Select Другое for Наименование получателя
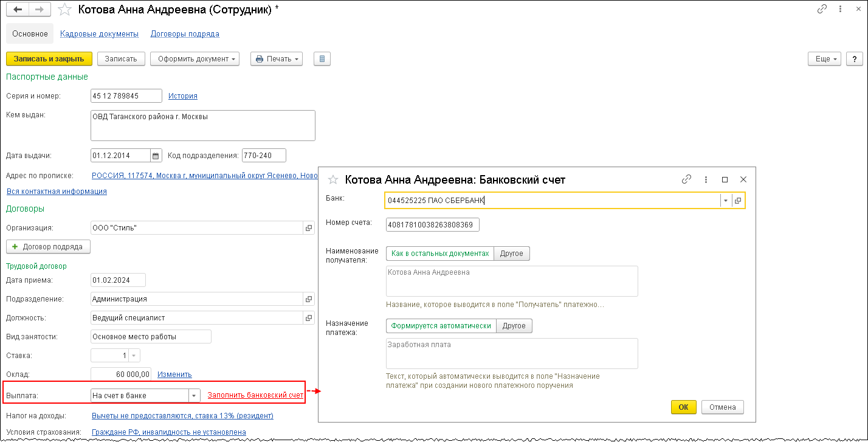The width and height of the screenshot is (868, 442). [512, 254]
